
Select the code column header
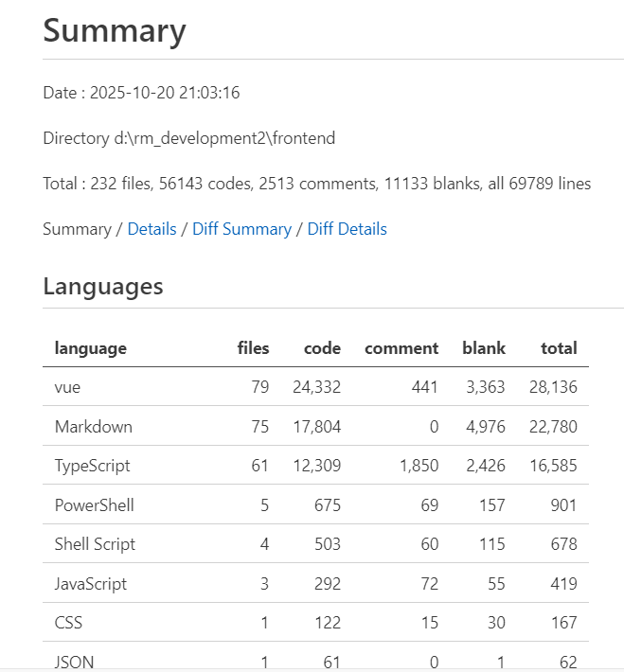pyautogui.click(x=322, y=348)
